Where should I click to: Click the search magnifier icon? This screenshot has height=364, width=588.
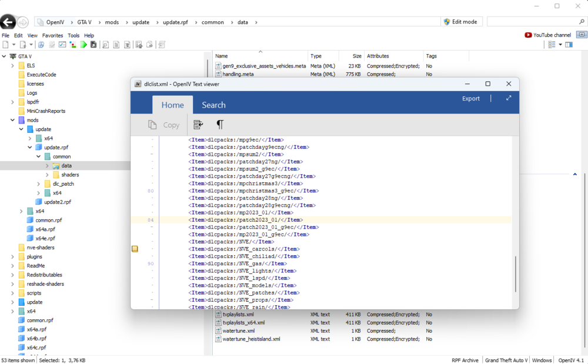(582, 22)
